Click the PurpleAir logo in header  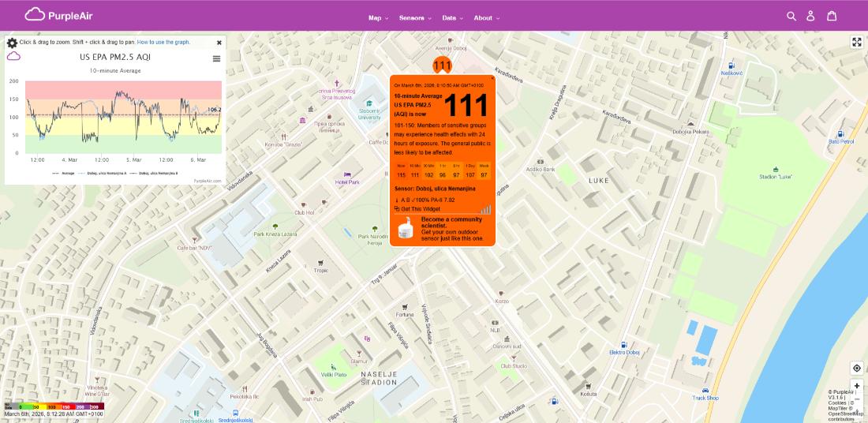tap(58, 15)
